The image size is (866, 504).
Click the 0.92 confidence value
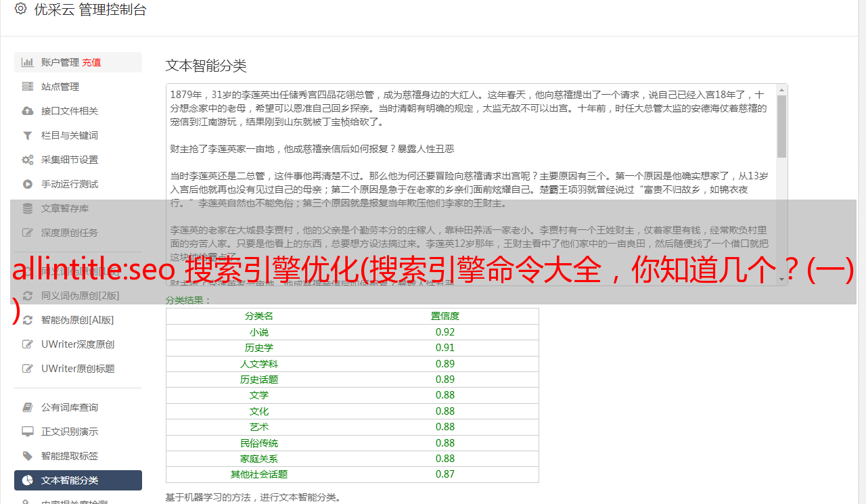[x=445, y=332]
